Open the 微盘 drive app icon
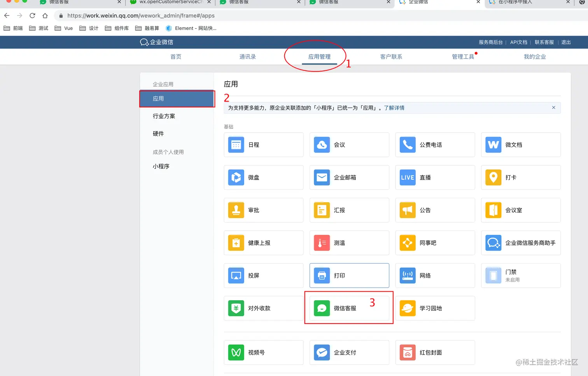The width and height of the screenshot is (588, 376). (236, 177)
